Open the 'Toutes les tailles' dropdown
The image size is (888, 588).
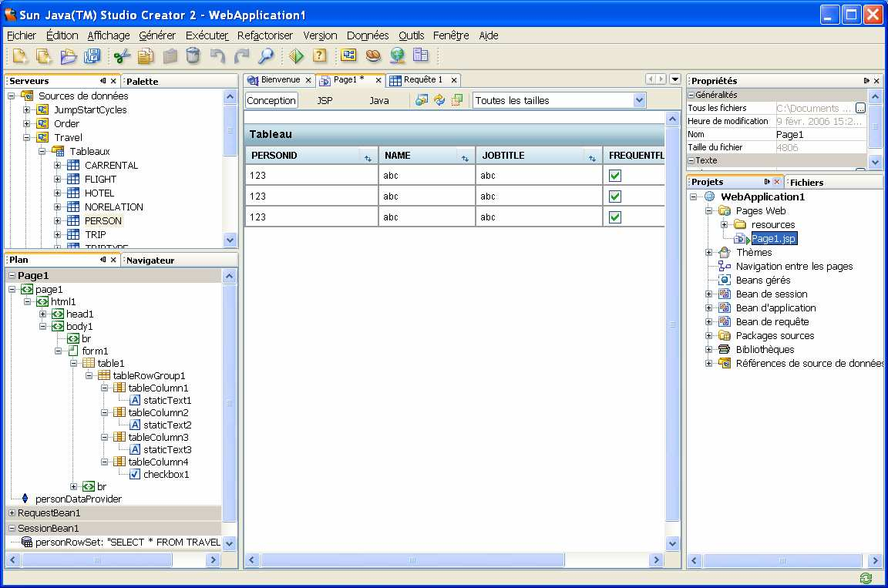pos(639,100)
